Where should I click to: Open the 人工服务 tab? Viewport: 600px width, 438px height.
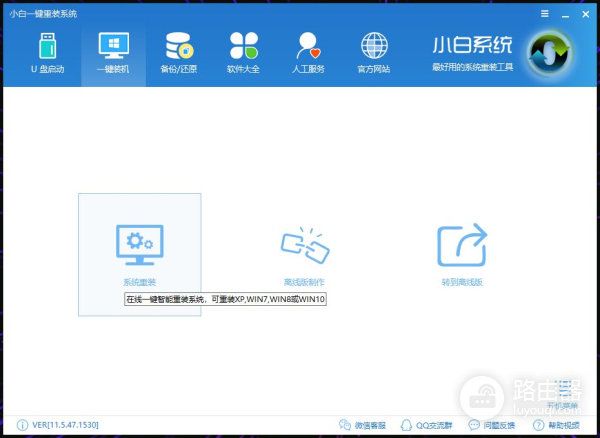(308, 54)
